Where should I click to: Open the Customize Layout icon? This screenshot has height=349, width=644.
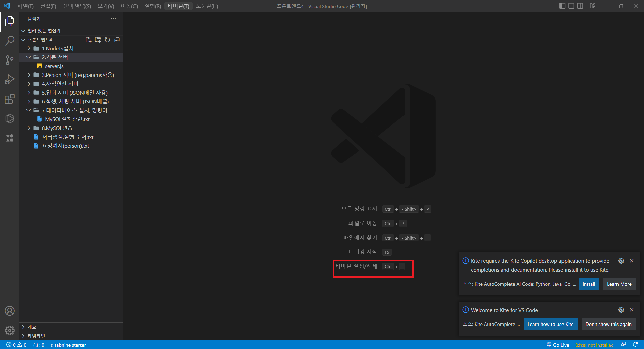593,6
